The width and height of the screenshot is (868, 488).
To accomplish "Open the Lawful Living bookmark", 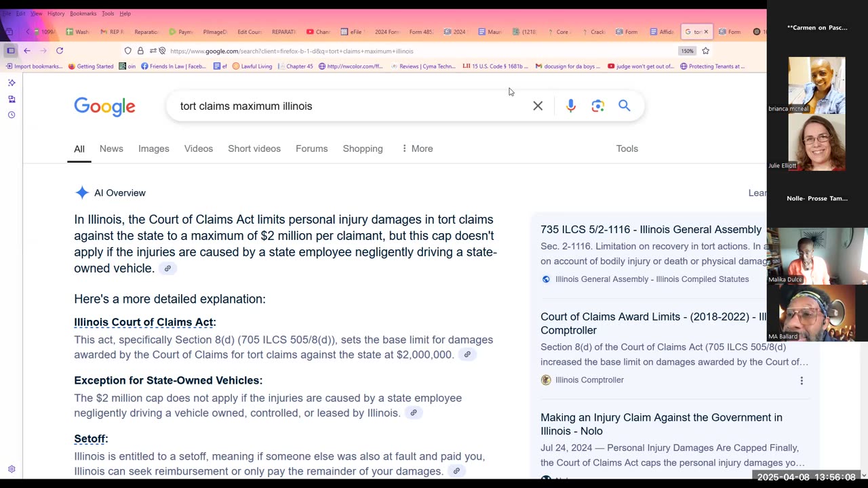I will coord(252,66).
